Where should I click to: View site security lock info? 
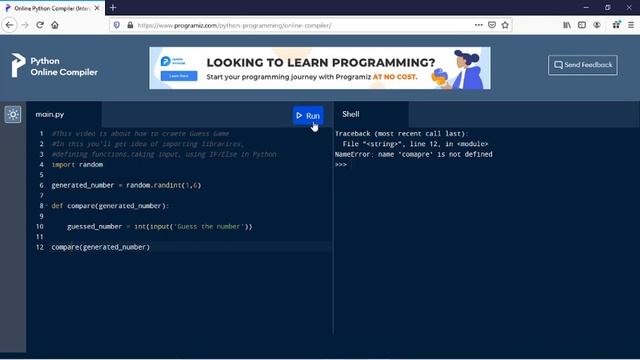130,25
